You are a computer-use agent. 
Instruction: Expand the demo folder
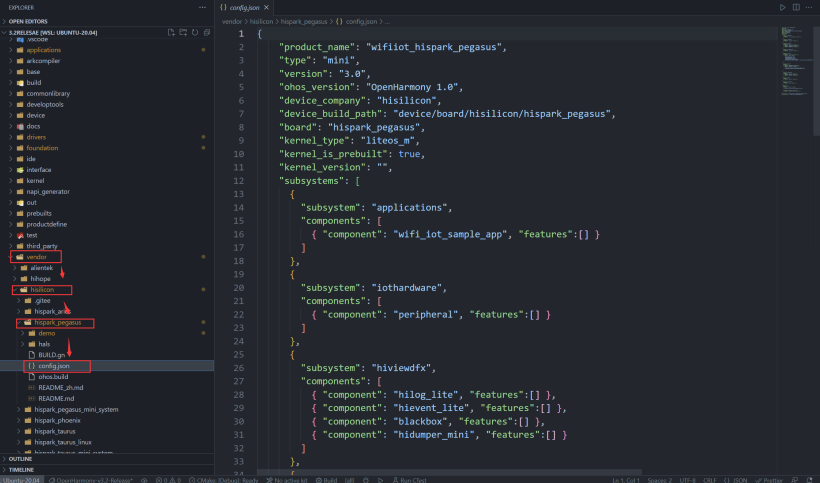[x=47, y=334]
